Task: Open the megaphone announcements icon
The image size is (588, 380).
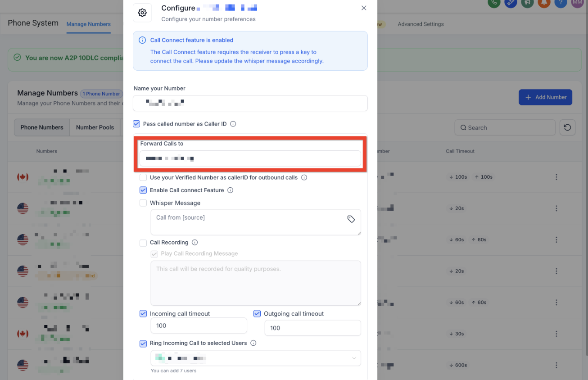Action: coord(527,2)
